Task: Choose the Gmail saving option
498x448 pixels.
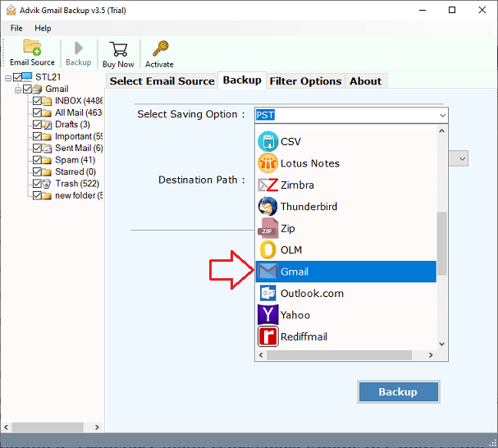Action: click(x=346, y=272)
